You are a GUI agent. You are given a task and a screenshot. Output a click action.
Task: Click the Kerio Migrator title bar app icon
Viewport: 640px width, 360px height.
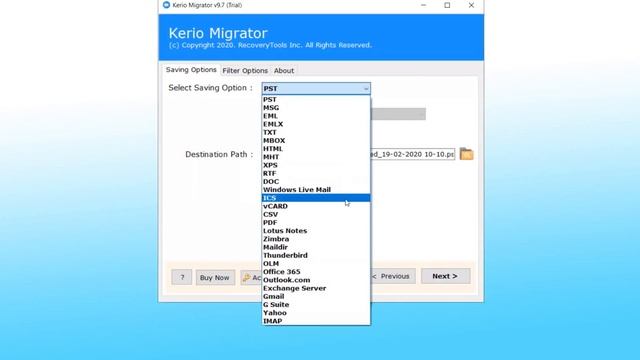tap(166, 5)
